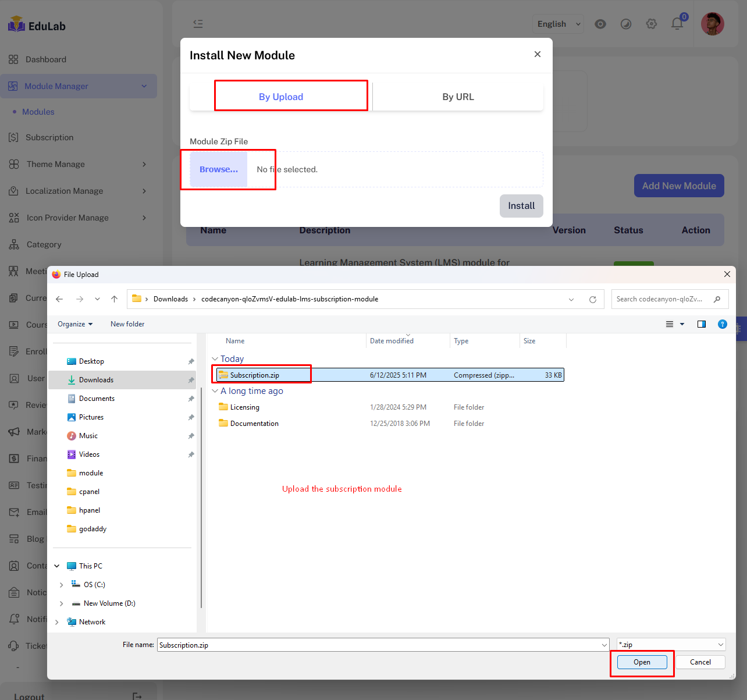Expand the OS (C:) drive
747x700 pixels.
point(61,584)
